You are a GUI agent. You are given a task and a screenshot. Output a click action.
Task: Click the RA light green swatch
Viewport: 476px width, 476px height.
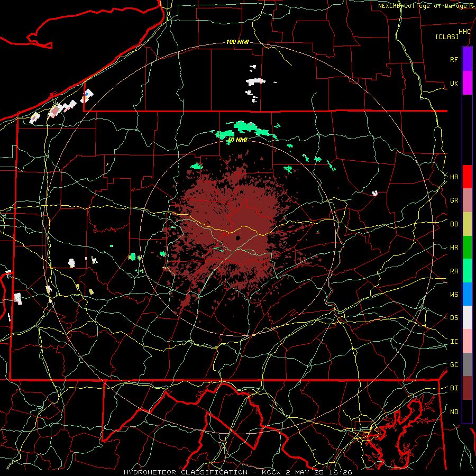click(467, 271)
